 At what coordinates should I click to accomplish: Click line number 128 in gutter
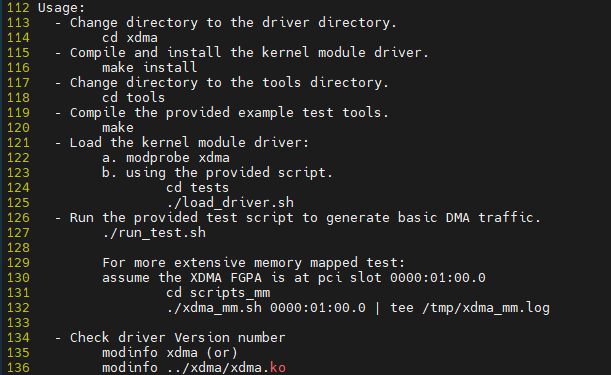click(18, 248)
